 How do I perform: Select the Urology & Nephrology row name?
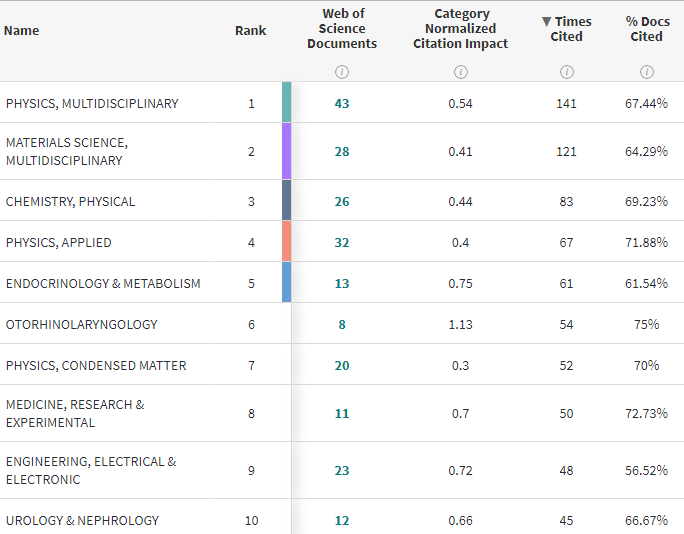pyautogui.click(x=82, y=520)
